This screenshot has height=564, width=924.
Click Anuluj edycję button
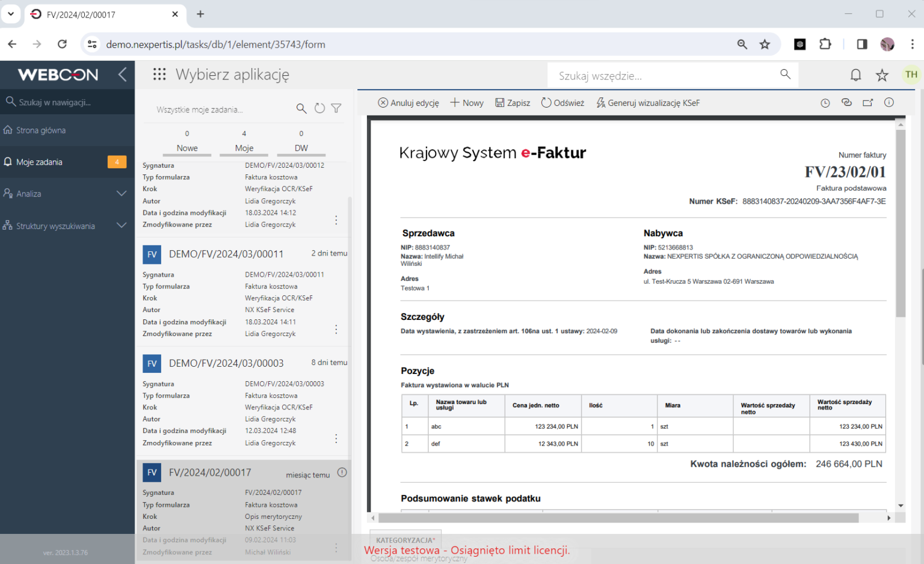[408, 103]
